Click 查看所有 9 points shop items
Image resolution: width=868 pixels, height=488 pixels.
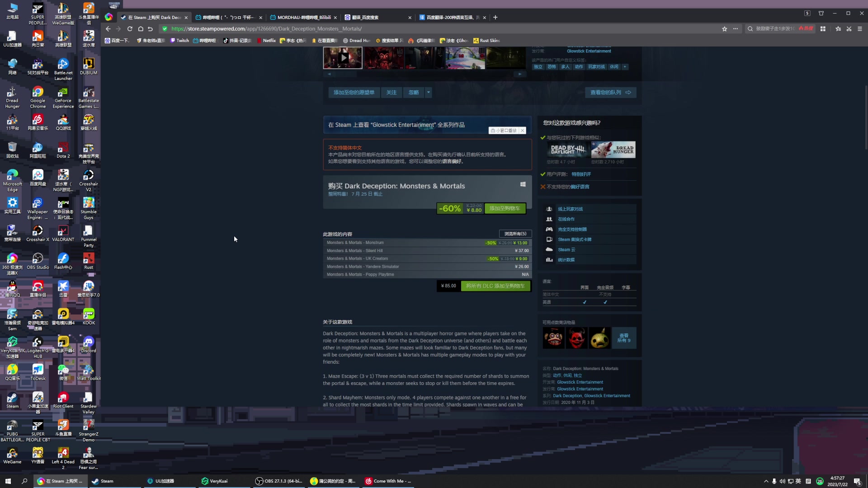pyautogui.click(x=624, y=338)
